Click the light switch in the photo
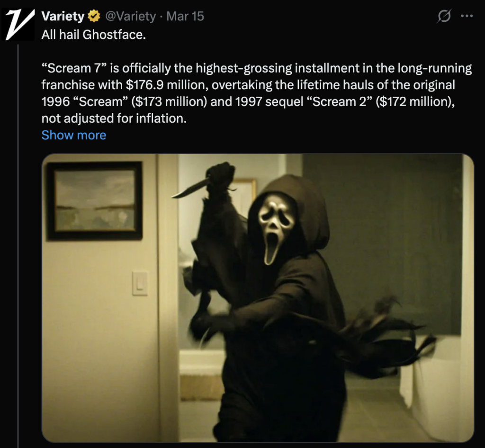Viewport: 485px width, 448px height. pos(140,283)
